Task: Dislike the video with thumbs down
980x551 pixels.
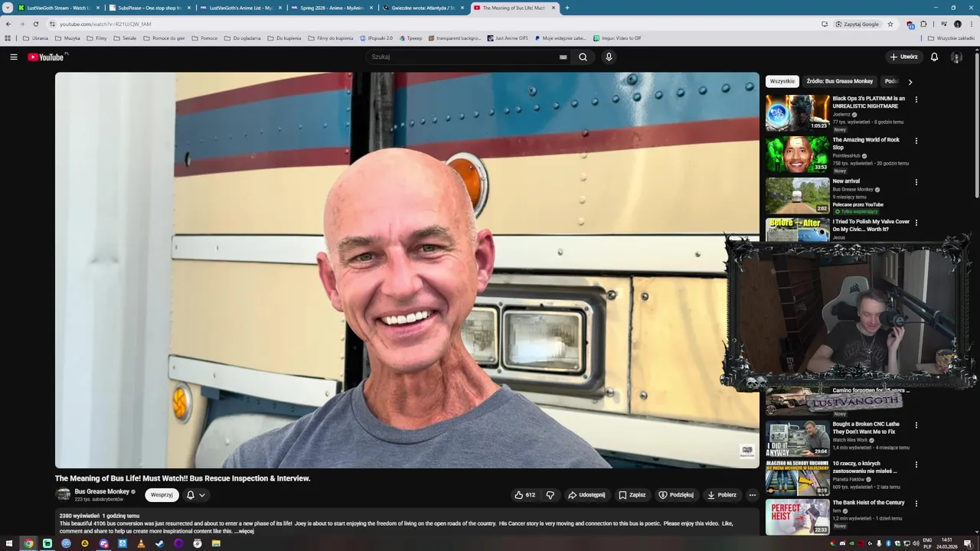Action: 550,495
